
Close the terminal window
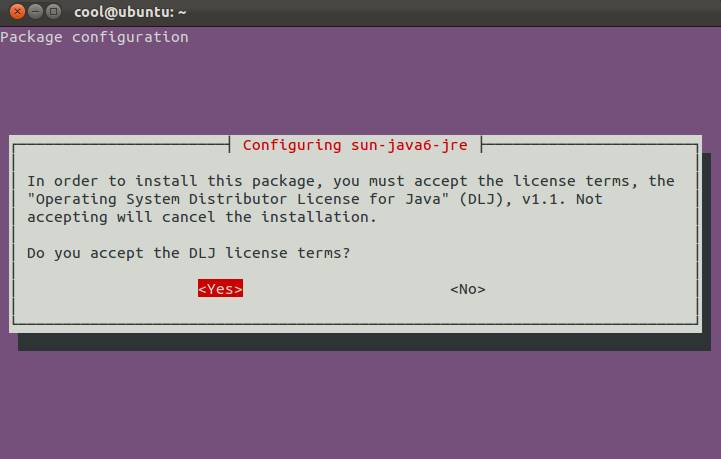17,11
